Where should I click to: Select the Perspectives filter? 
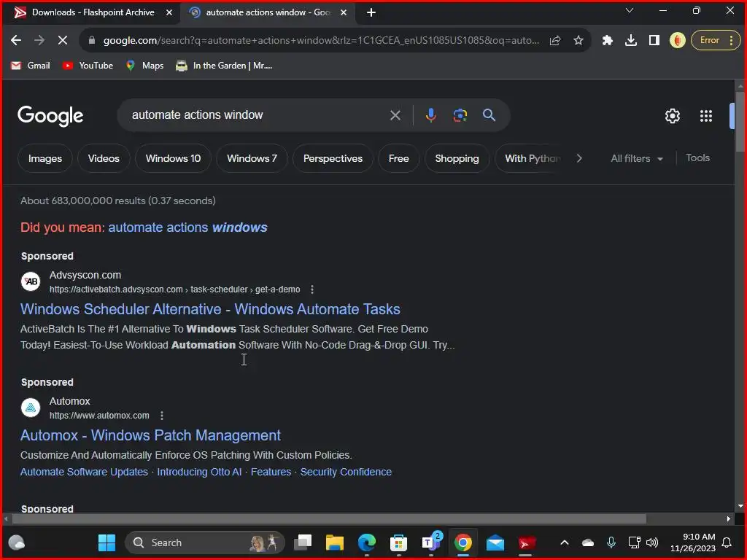[x=333, y=158]
